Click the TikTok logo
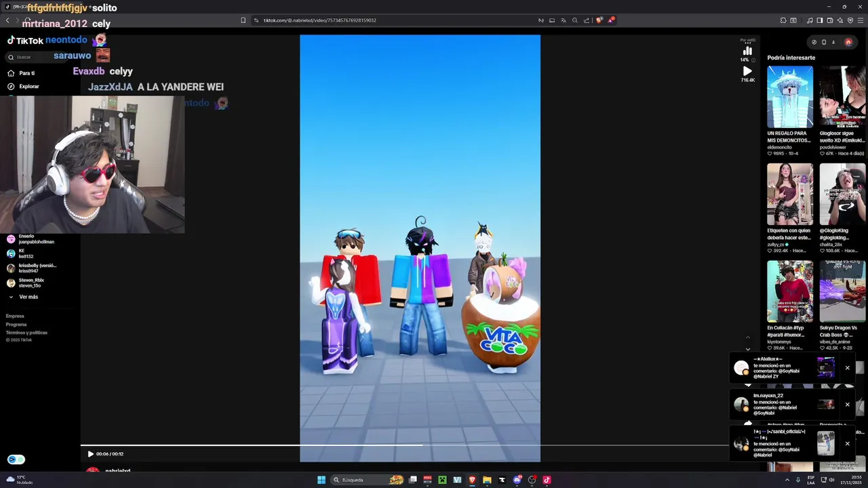Screen dimensions: 868x488 [x=25, y=41]
